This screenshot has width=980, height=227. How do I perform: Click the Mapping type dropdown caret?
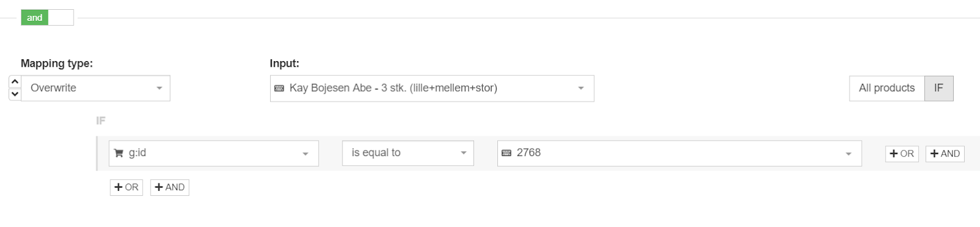[x=159, y=88]
